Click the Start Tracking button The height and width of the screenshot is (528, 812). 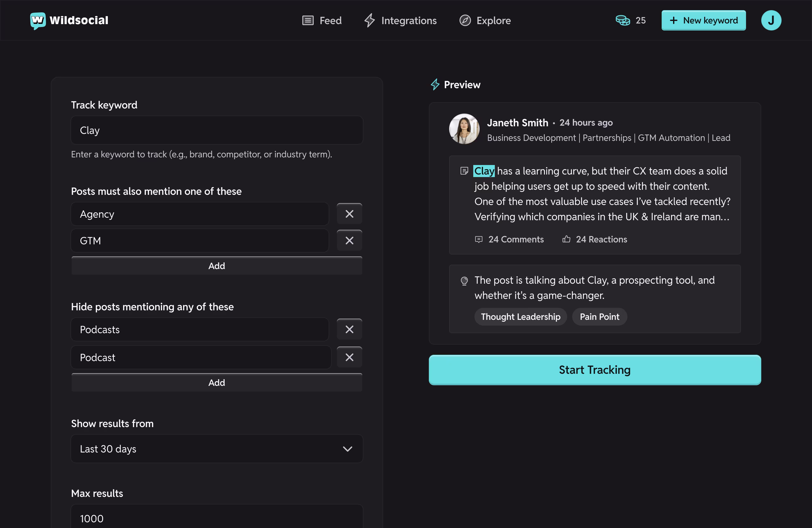(x=594, y=370)
